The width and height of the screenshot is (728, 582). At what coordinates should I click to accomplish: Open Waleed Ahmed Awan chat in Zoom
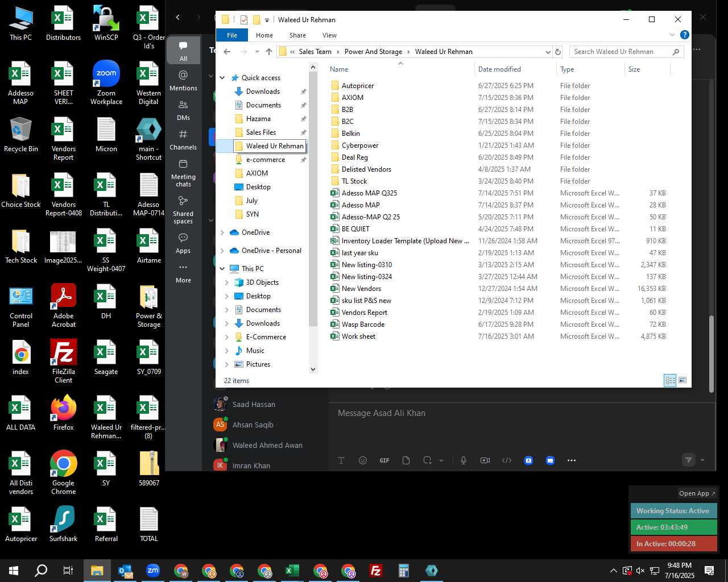pyautogui.click(x=267, y=445)
